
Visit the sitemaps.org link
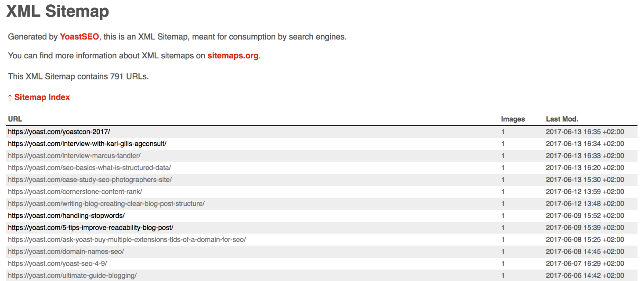233,56
